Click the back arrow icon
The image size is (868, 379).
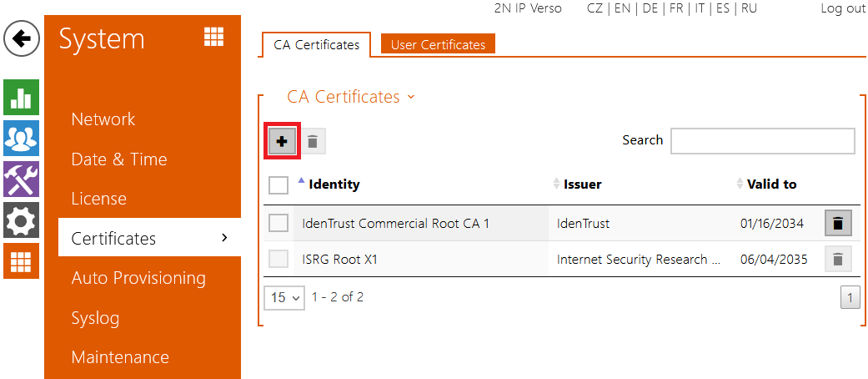click(x=22, y=39)
